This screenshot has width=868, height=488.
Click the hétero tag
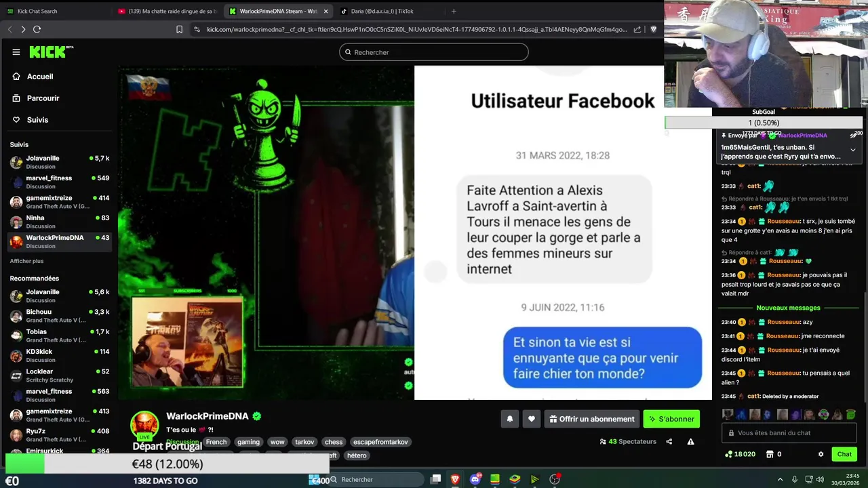pyautogui.click(x=356, y=455)
